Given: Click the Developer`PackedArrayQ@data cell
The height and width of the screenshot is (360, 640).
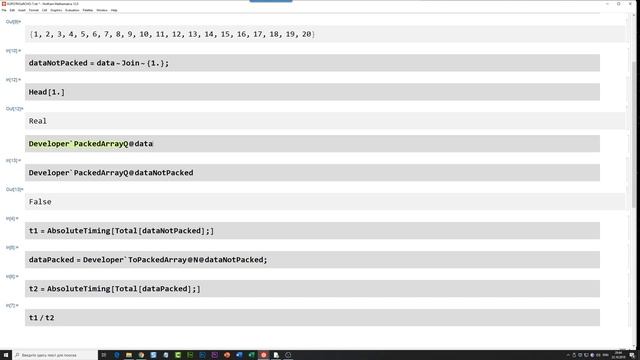Looking at the screenshot, I should (x=312, y=144).
